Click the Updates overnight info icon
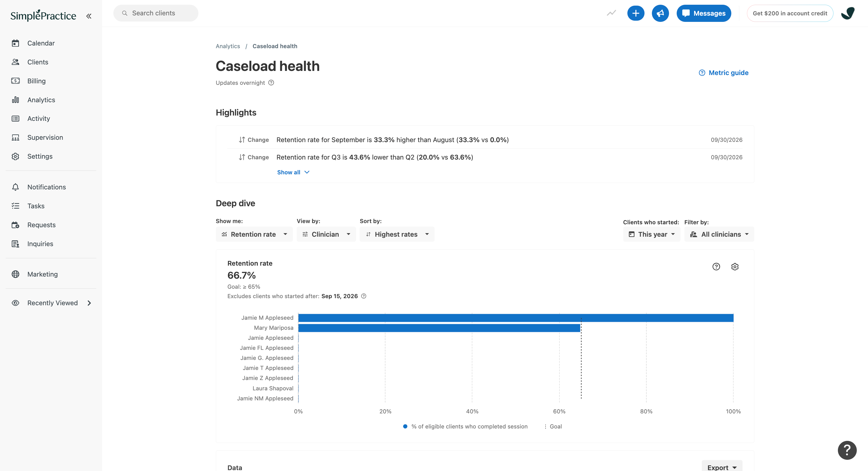Viewport: 868px width, 471px height. point(271,83)
